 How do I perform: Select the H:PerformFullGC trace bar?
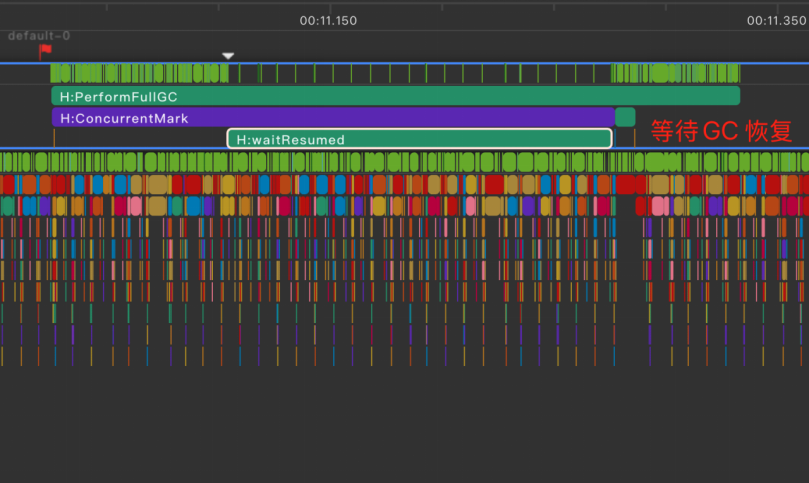(x=396, y=96)
